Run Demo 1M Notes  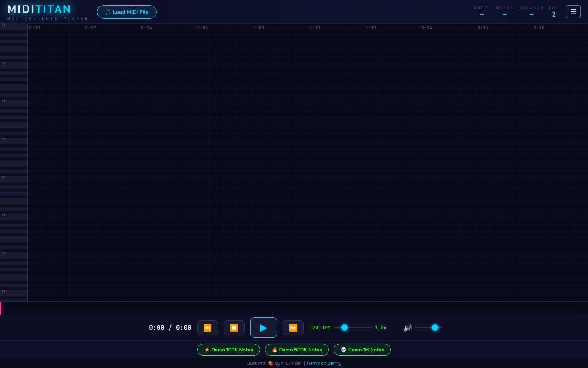click(362, 350)
